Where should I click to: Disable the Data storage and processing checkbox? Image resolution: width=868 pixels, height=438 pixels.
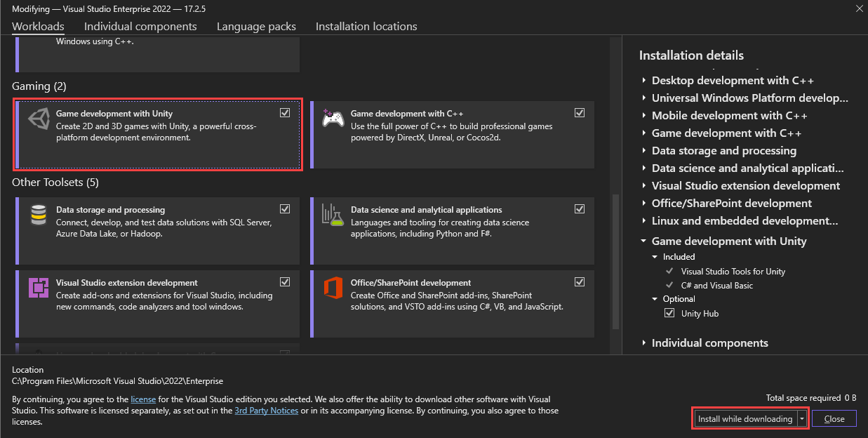coord(285,208)
